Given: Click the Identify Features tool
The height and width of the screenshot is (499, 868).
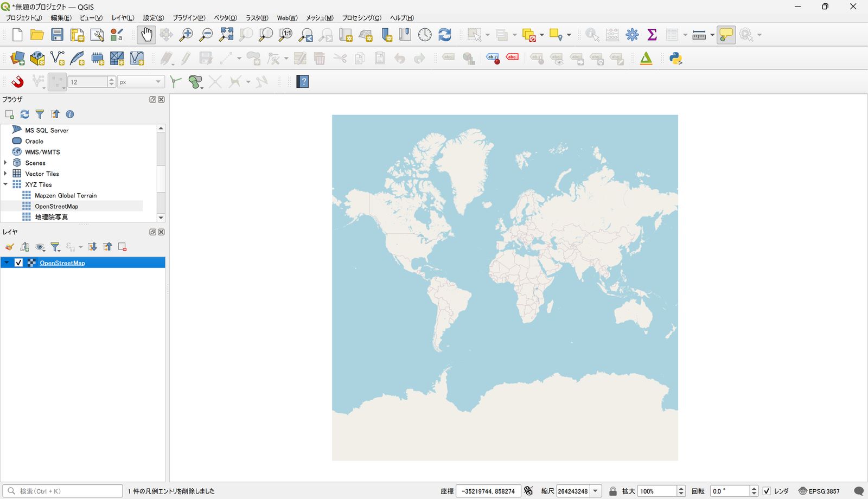Looking at the screenshot, I should (x=592, y=35).
